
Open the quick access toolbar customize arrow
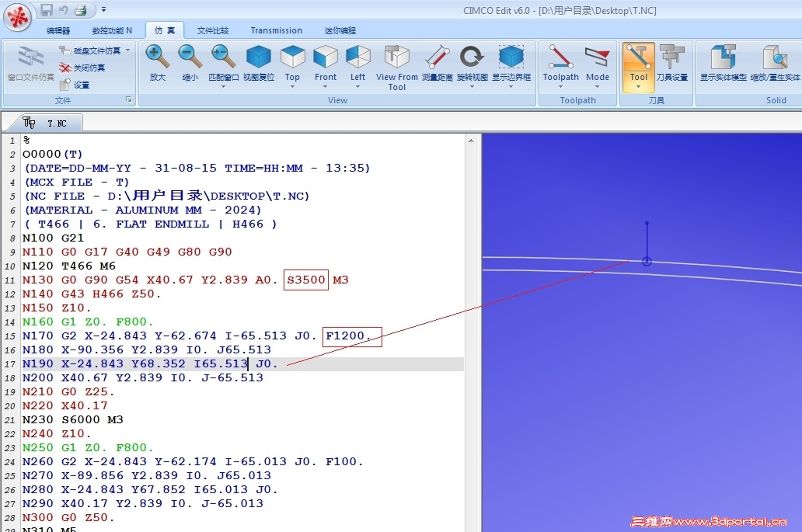(103, 10)
